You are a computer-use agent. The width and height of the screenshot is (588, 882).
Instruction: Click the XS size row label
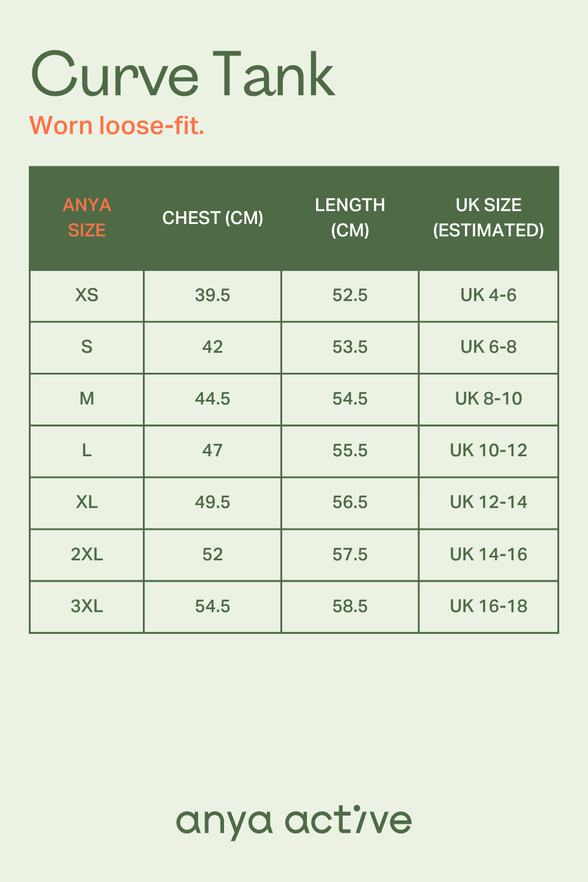point(86,295)
